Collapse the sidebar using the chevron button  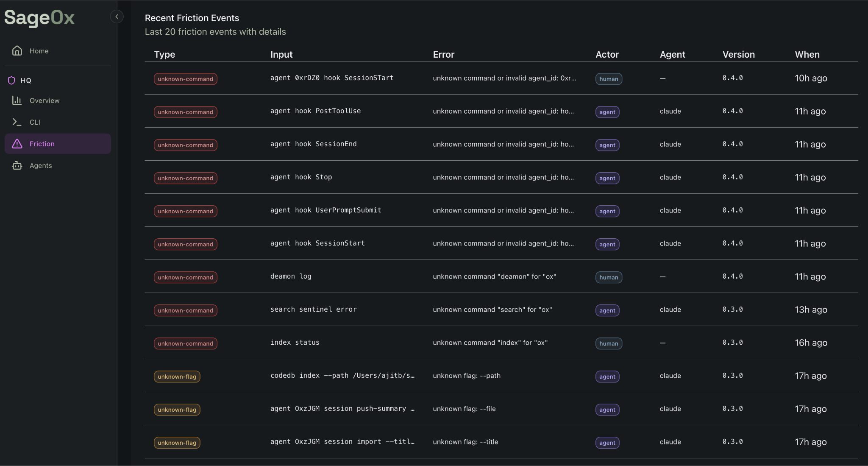click(117, 16)
